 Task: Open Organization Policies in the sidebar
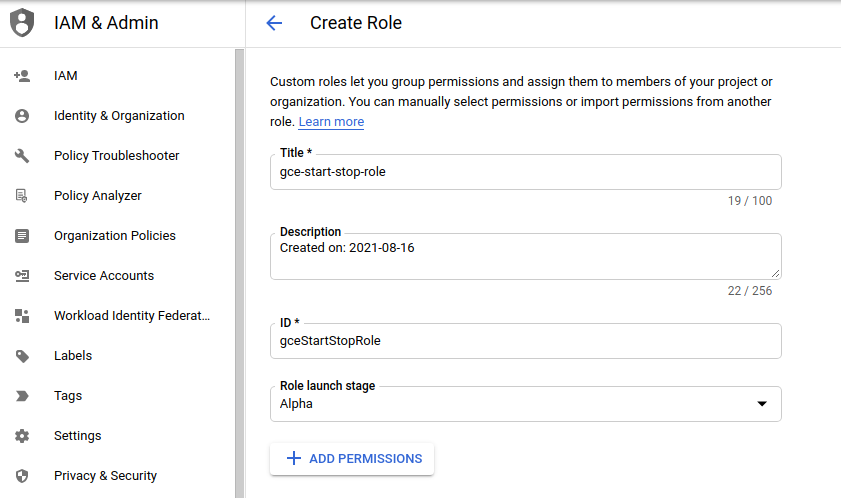pyautogui.click(x=117, y=236)
